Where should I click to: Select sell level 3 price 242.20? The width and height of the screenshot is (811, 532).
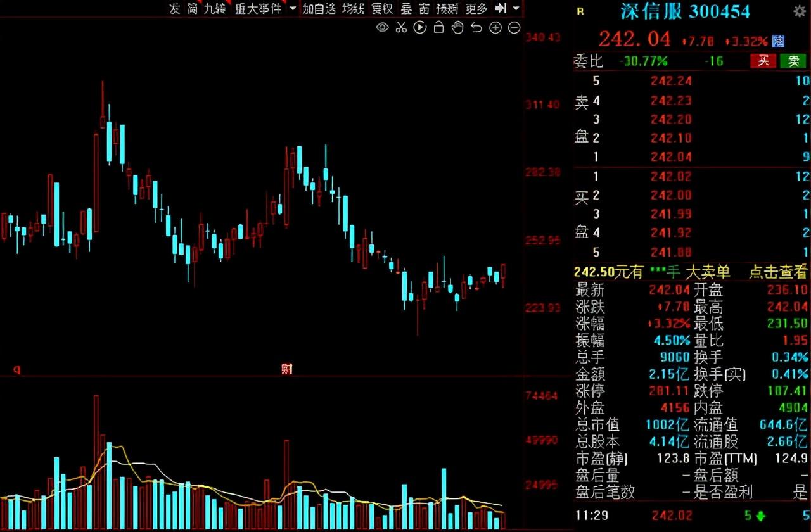coord(671,119)
